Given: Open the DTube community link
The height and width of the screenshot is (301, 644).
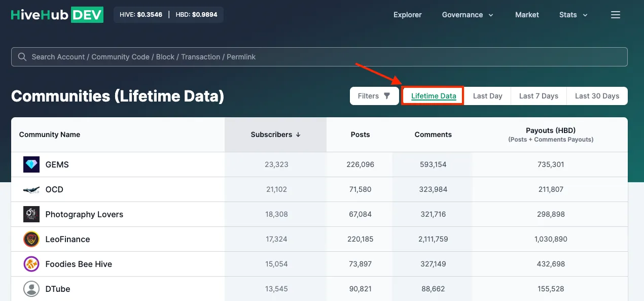Looking at the screenshot, I should [x=58, y=289].
